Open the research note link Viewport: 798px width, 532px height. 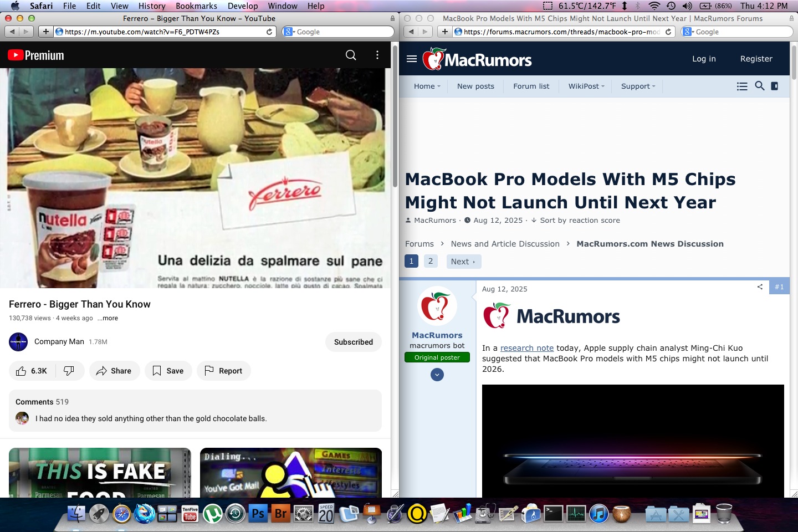click(526, 348)
